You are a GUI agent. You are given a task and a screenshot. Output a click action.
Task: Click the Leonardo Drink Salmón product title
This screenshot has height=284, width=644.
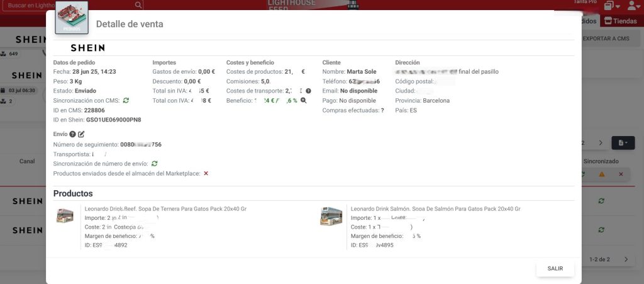pyautogui.click(x=435, y=209)
